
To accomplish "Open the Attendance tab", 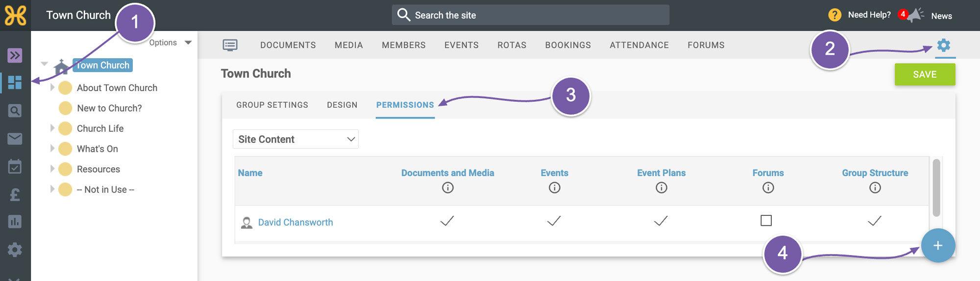I will (639, 45).
